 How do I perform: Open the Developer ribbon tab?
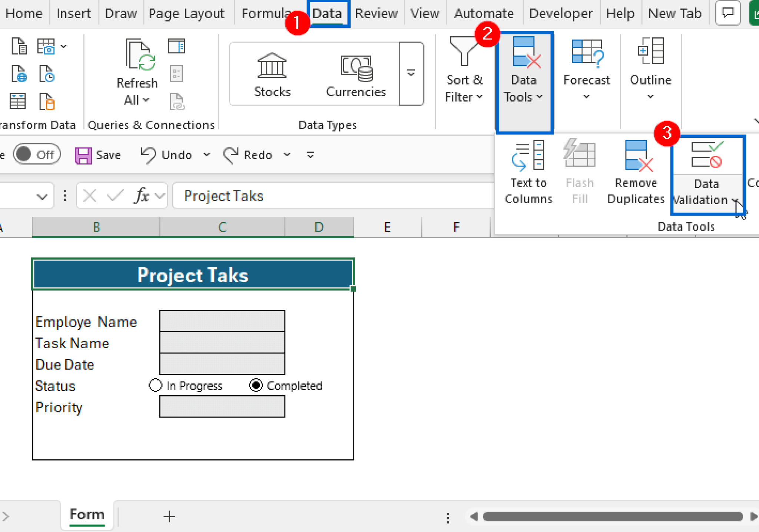[x=560, y=13]
